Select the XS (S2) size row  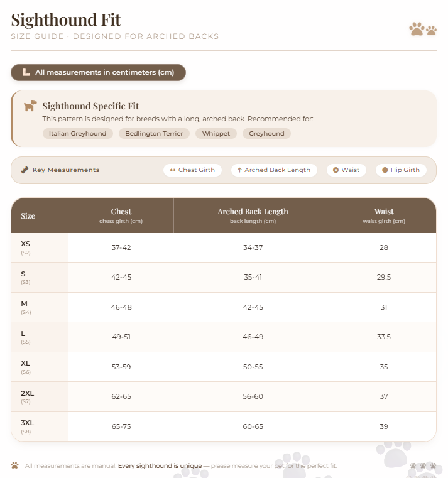point(224,247)
